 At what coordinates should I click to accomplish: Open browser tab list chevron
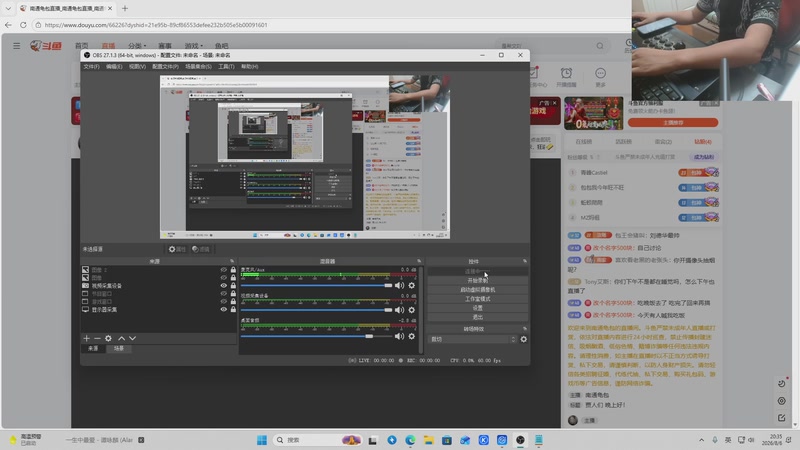pos(8,8)
